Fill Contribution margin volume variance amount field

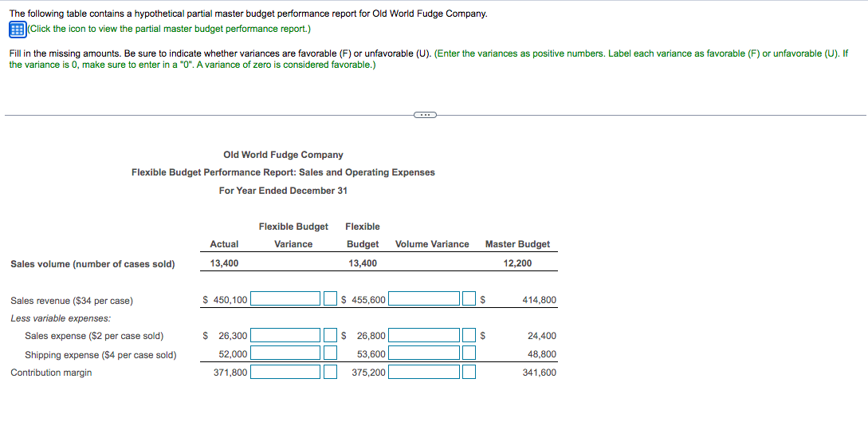click(x=424, y=372)
